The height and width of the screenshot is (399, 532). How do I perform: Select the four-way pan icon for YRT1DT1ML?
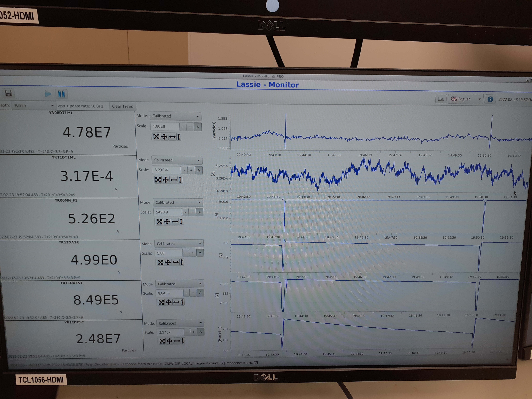166,180
